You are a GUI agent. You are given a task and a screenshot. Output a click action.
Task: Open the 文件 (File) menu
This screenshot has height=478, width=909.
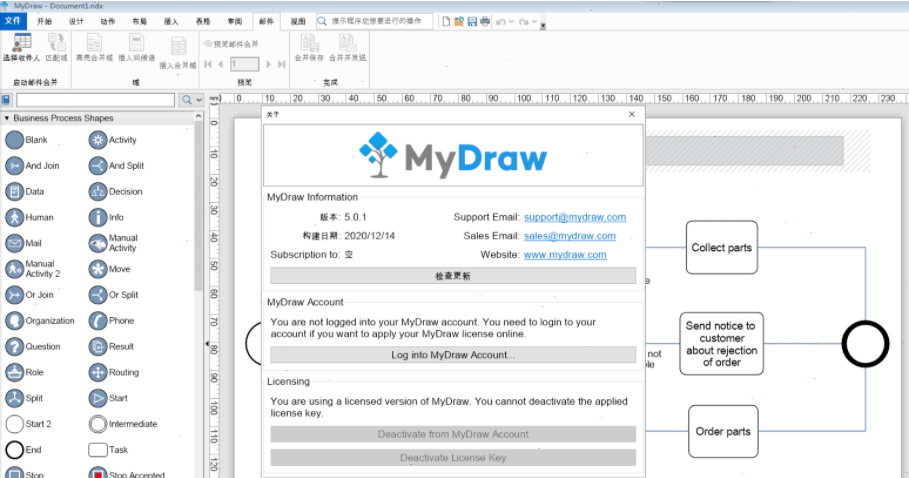coord(12,21)
